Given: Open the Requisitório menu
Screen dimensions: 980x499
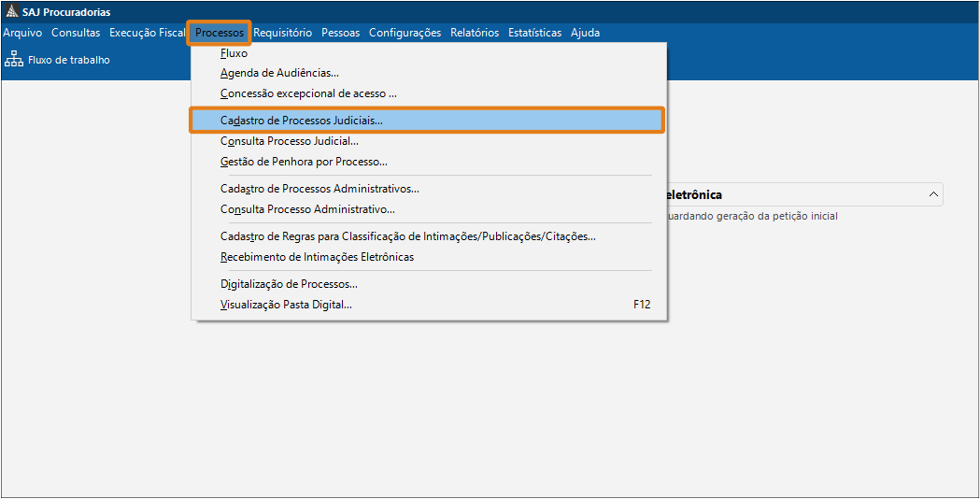Looking at the screenshot, I should (x=282, y=33).
